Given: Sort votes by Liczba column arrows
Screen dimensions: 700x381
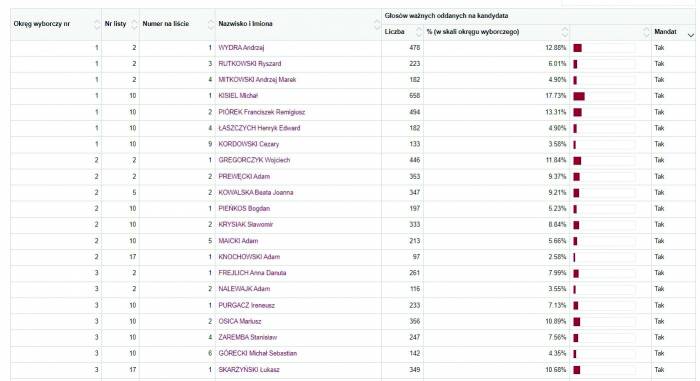Looking at the screenshot, I should [x=419, y=32].
